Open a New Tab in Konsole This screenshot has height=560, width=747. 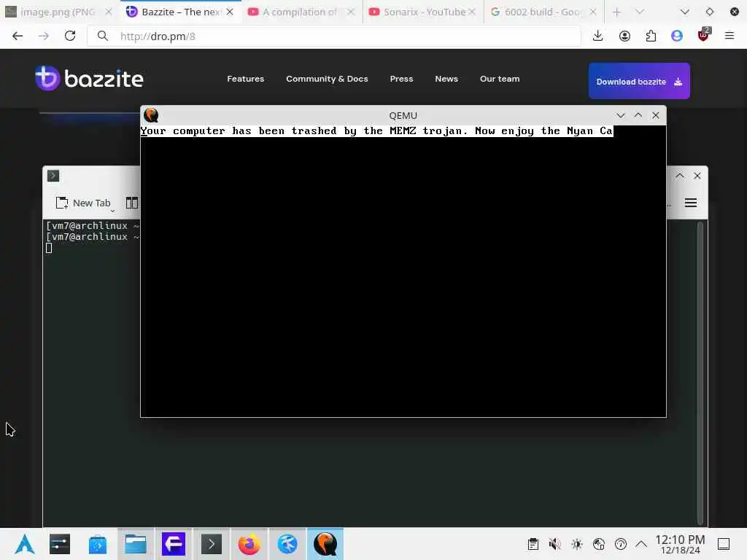(x=82, y=203)
